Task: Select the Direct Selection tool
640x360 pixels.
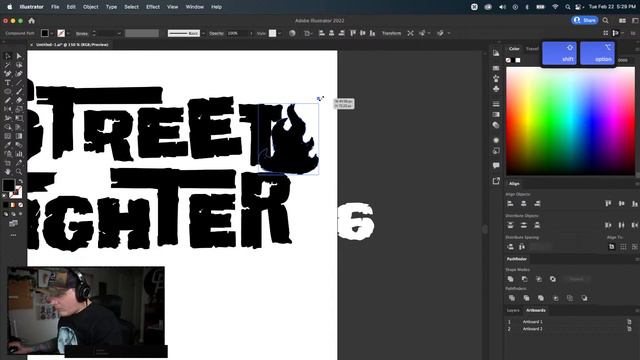Action: point(19,56)
